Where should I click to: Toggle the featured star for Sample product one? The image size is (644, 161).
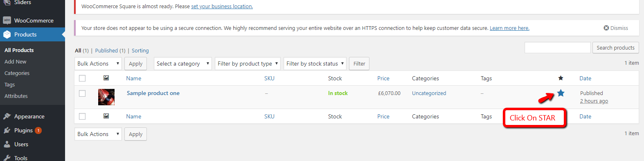(x=561, y=93)
